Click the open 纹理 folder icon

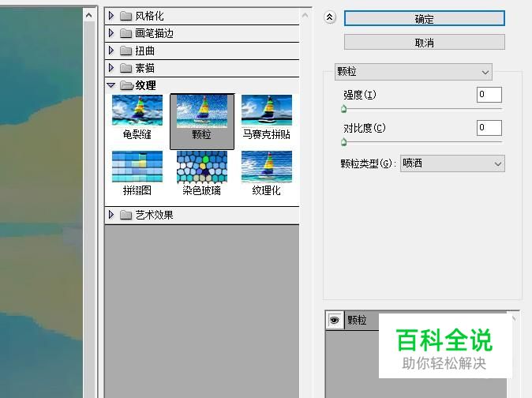(126, 85)
